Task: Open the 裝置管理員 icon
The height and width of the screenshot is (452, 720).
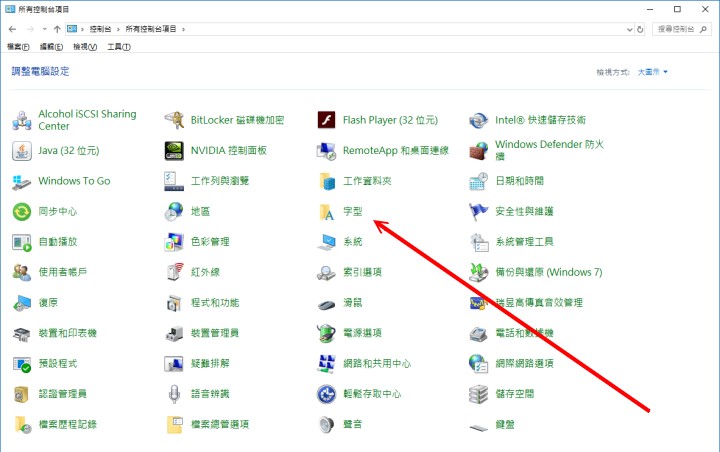Action: 174,333
